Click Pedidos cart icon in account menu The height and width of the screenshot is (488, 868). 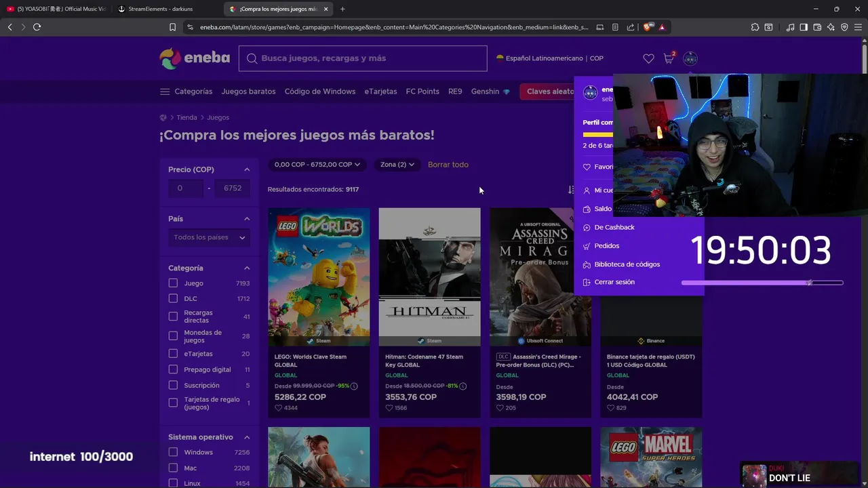tap(587, 246)
